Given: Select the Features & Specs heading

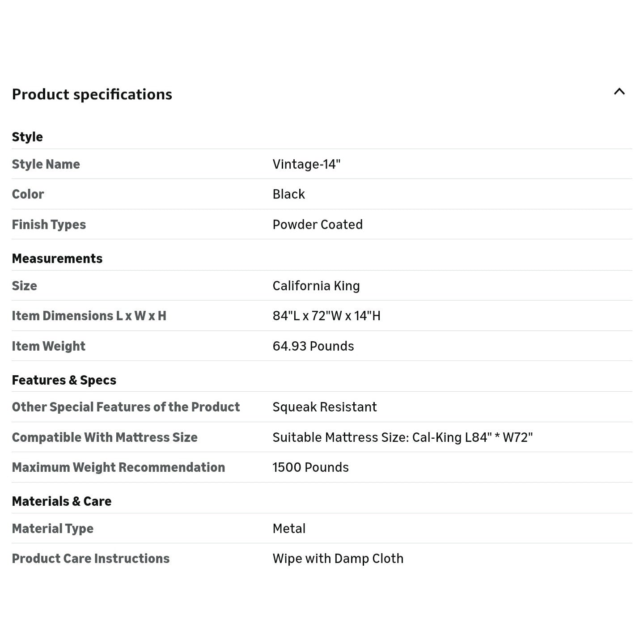Looking at the screenshot, I should (64, 380).
